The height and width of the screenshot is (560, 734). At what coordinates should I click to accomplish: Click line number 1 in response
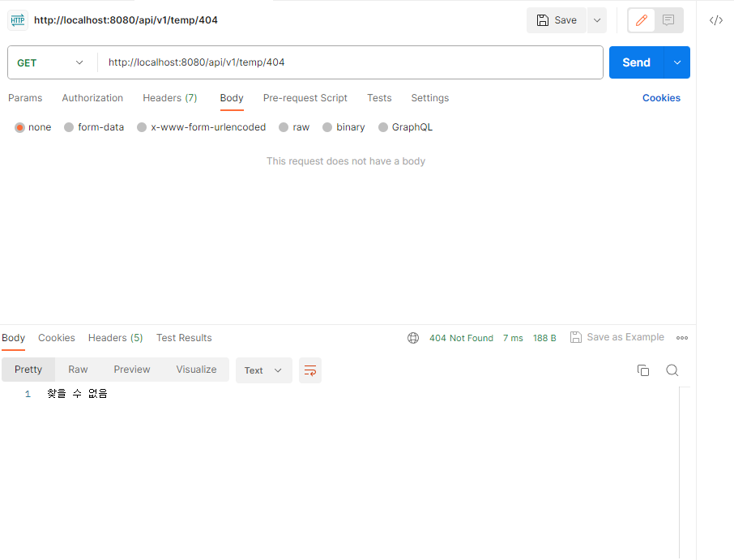(28, 394)
